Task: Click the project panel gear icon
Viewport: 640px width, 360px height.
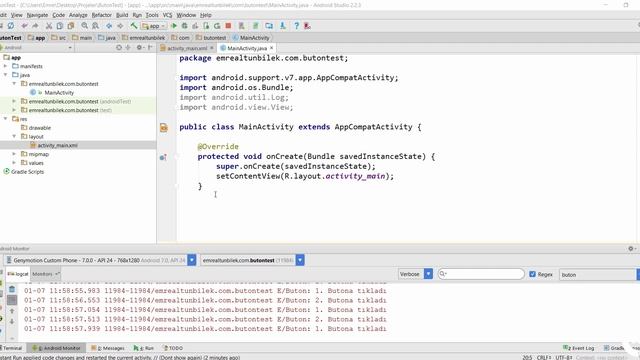Action: pos(139,48)
